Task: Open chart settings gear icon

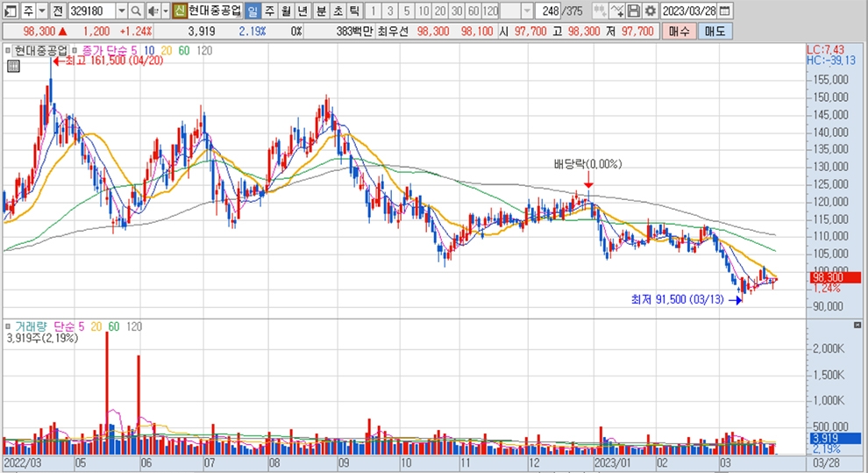Action: pos(650,11)
